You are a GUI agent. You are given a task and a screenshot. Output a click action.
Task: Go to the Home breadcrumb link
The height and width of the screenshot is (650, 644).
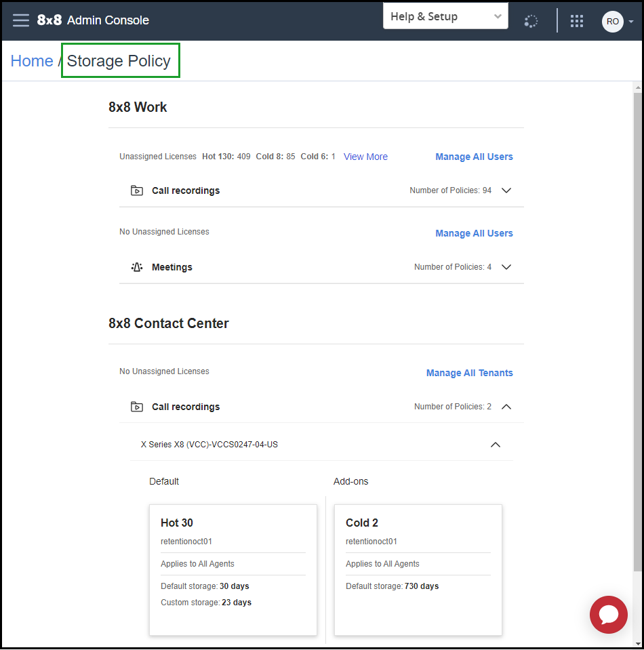coord(32,61)
